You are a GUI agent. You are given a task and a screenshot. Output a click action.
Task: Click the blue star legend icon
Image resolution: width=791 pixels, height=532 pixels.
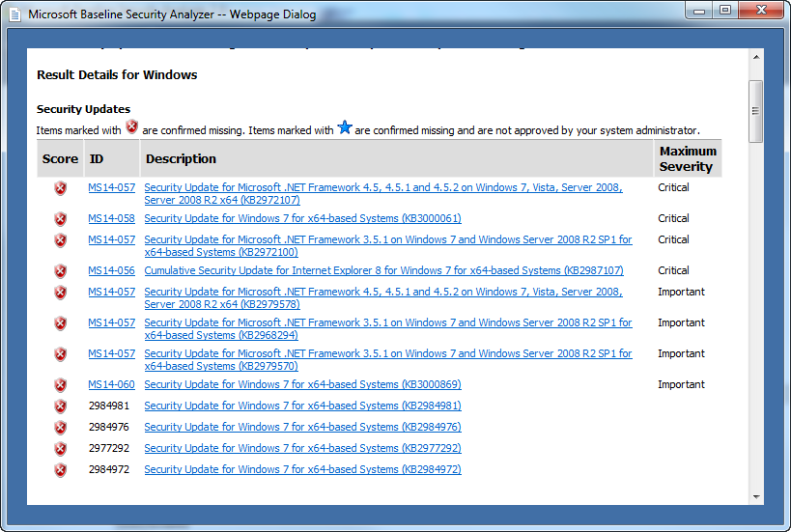pos(345,127)
